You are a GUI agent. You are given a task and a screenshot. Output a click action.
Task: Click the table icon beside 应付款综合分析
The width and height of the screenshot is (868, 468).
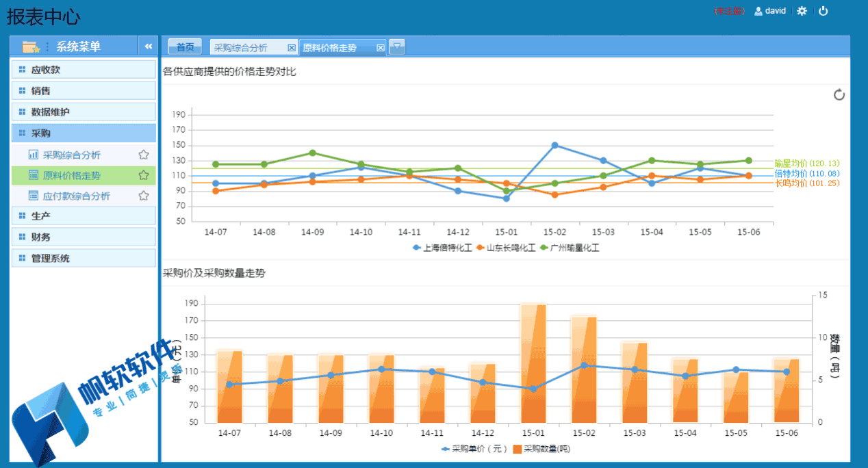pos(34,196)
